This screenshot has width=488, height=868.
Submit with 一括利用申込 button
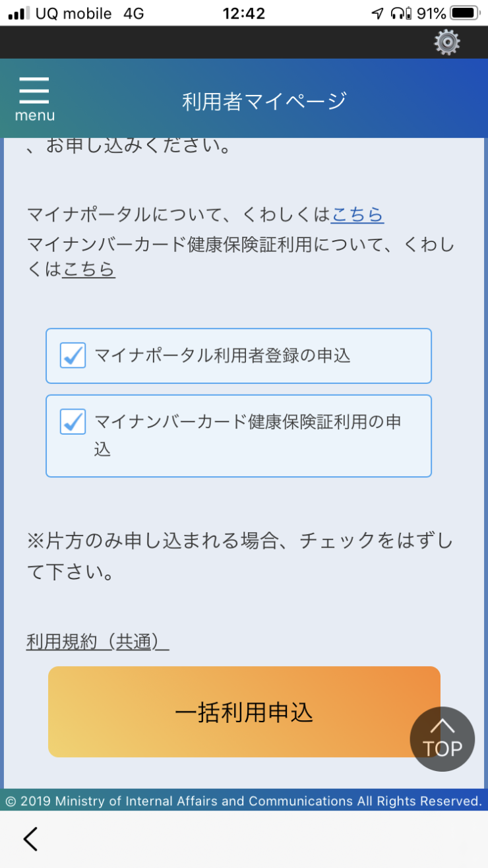click(244, 712)
